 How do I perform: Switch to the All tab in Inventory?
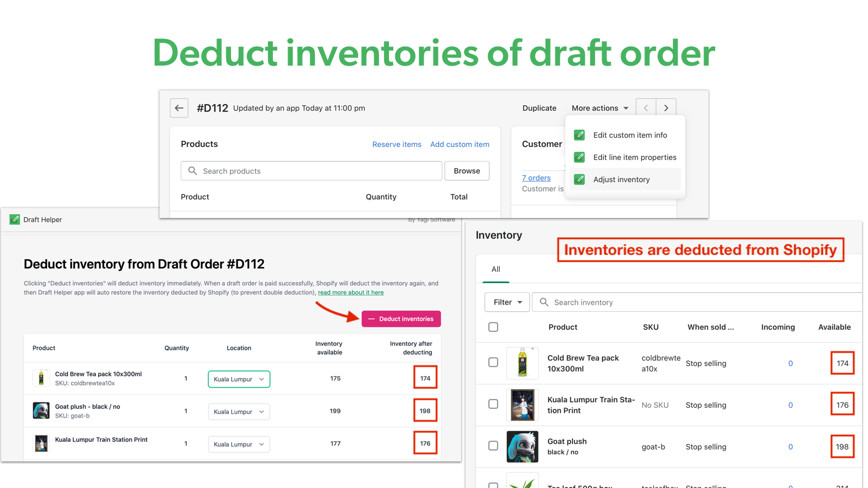(x=495, y=269)
